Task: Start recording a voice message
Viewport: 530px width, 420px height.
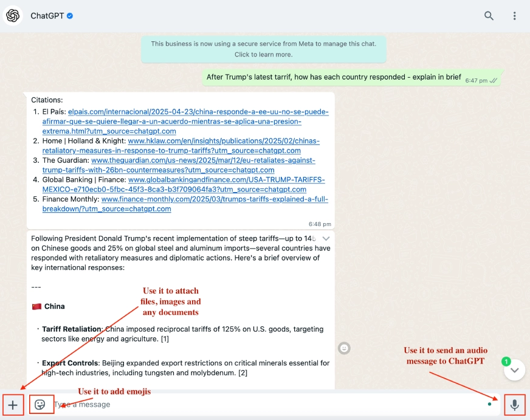Action: [514, 404]
